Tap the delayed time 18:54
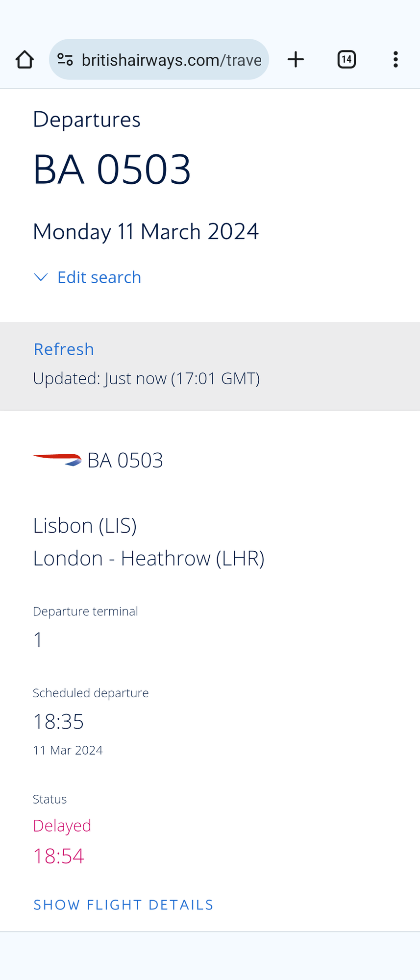This screenshot has height=980, width=420. click(x=58, y=856)
